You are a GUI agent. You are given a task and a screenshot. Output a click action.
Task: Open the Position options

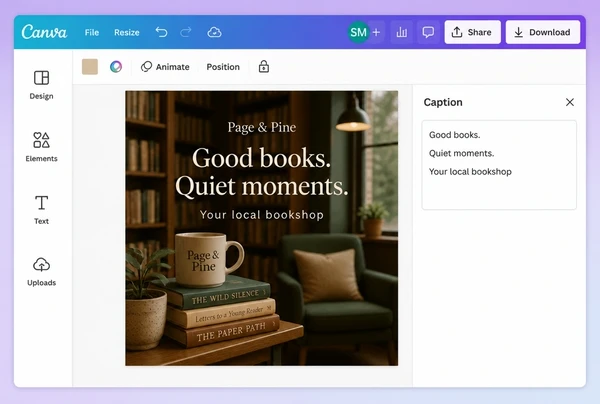[x=223, y=67]
